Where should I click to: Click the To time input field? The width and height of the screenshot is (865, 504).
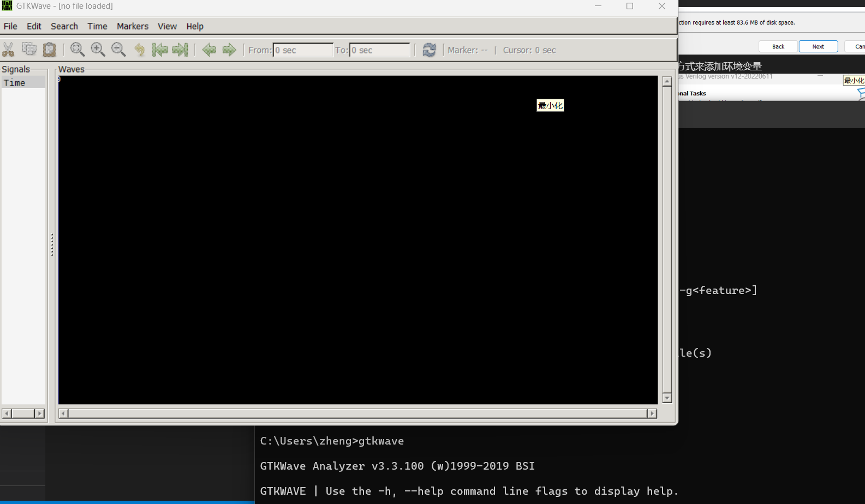point(379,50)
